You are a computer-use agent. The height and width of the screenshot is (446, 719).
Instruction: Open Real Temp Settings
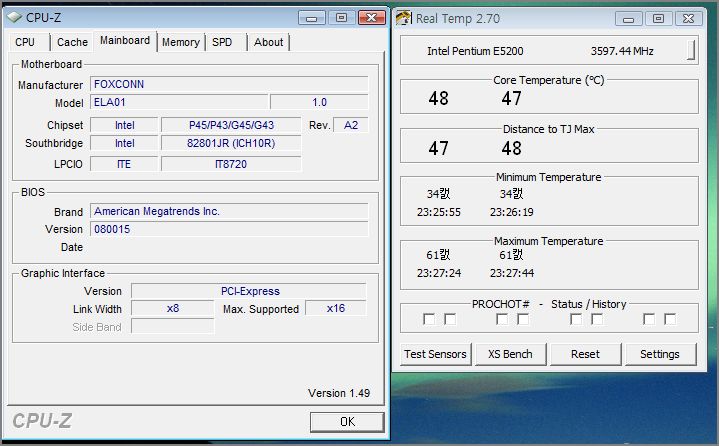coord(660,354)
